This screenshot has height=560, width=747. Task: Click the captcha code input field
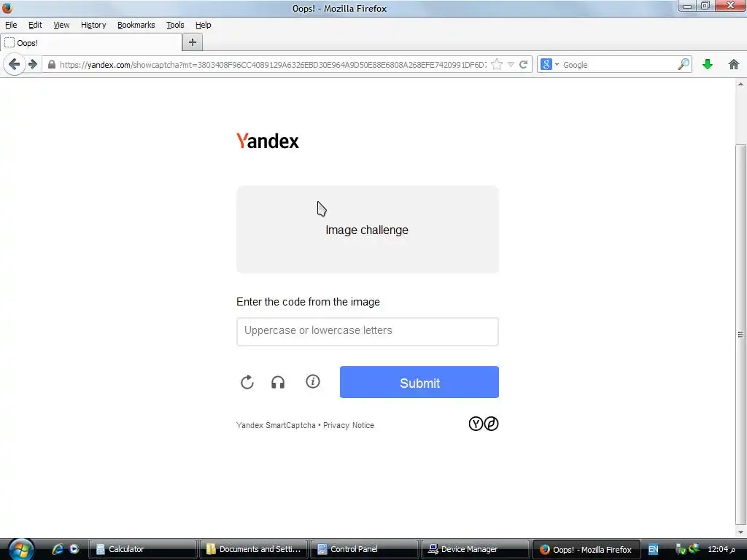click(368, 332)
